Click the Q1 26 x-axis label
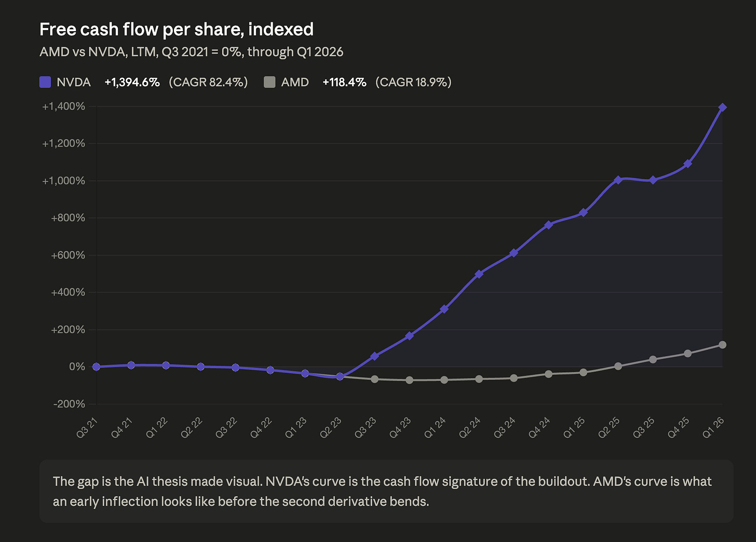This screenshot has width=756, height=542. tap(713, 427)
